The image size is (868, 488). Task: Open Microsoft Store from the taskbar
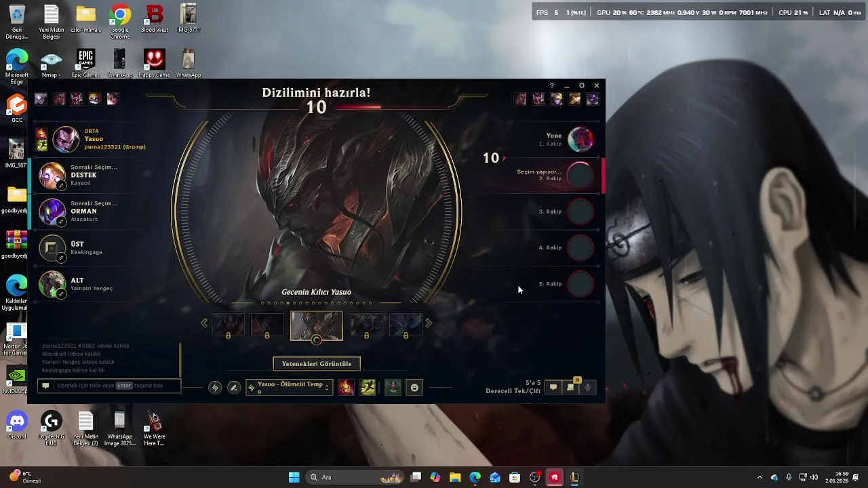515,477
